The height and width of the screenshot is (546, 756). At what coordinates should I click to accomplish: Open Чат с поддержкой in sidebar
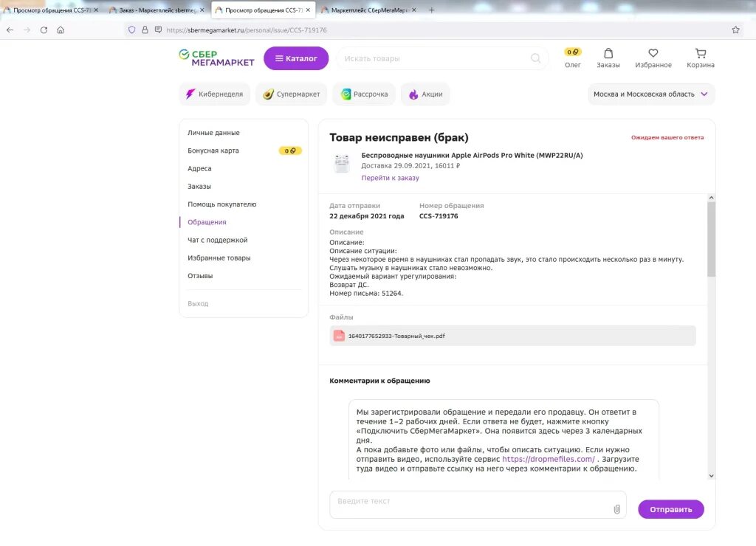click(218, 240)
